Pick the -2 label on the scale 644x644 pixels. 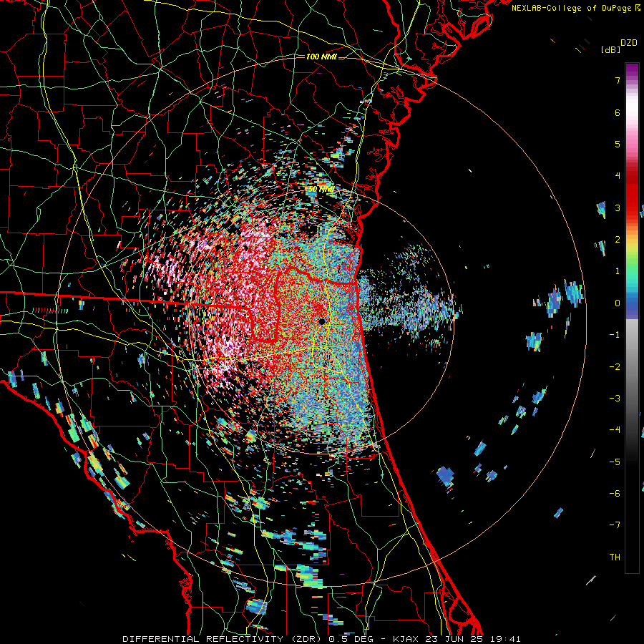point(615,367)
